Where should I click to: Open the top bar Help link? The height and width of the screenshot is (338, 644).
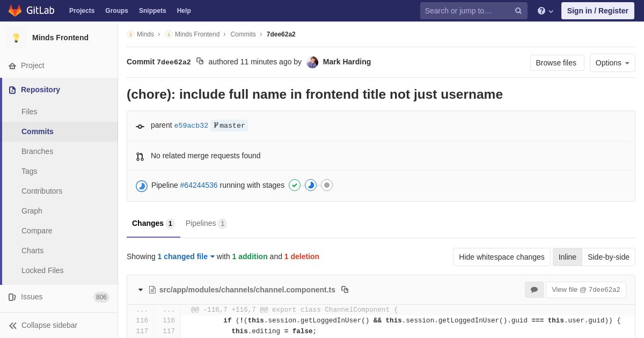(184, 11)
